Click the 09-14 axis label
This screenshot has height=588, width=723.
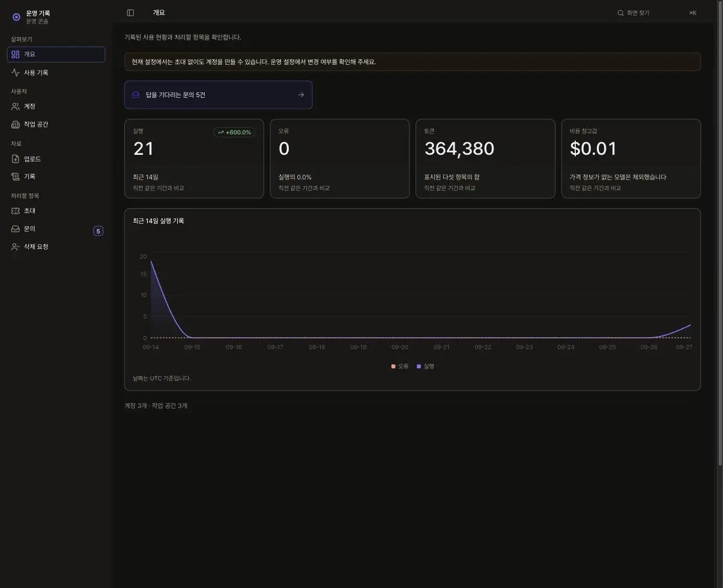tap(151, 347)
